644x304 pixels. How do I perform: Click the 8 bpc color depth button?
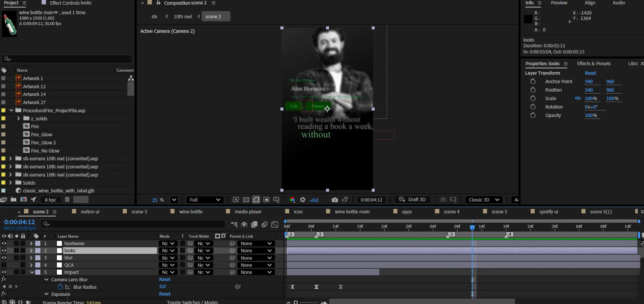coord(50,200)
